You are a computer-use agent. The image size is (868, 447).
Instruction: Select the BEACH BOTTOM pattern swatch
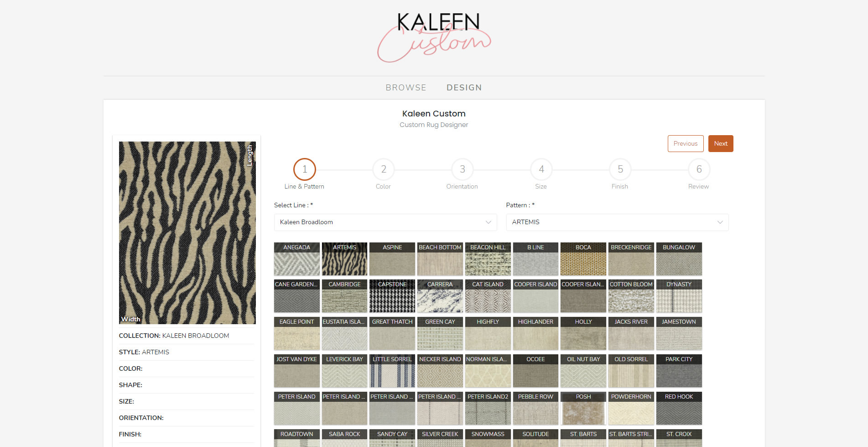(440, 259)
